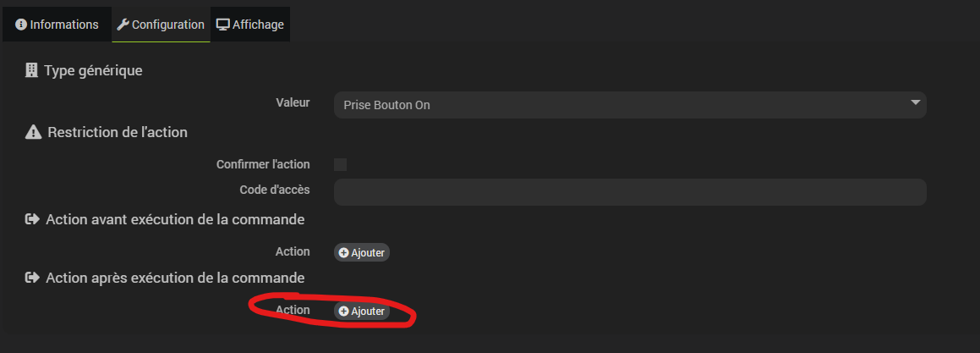This screenshot has height=353, width=980.
Task: Click the Valeur dropdown arrow
Action: [x=915, y=103]
